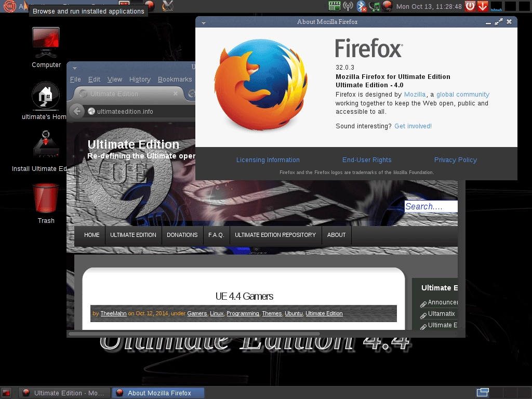The image size is (532, 399).
Task: Open the History menu in Firefox
Action: 140,79
